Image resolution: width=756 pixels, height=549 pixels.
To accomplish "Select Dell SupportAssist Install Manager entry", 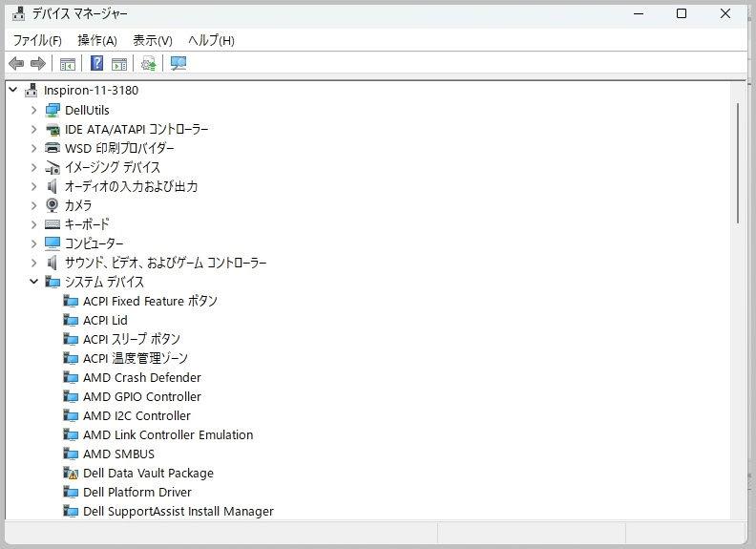I will pos(178,512).
